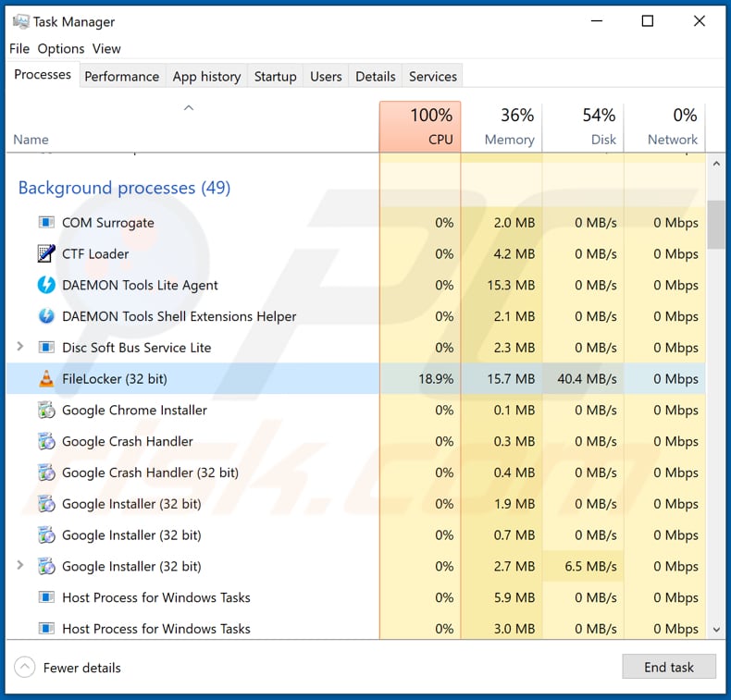Image resolution: width=731 pixels, height=700 pixels.
Task: Select DAEMON Tools Shell Extensions Helper name
Action: pos(179,316)
